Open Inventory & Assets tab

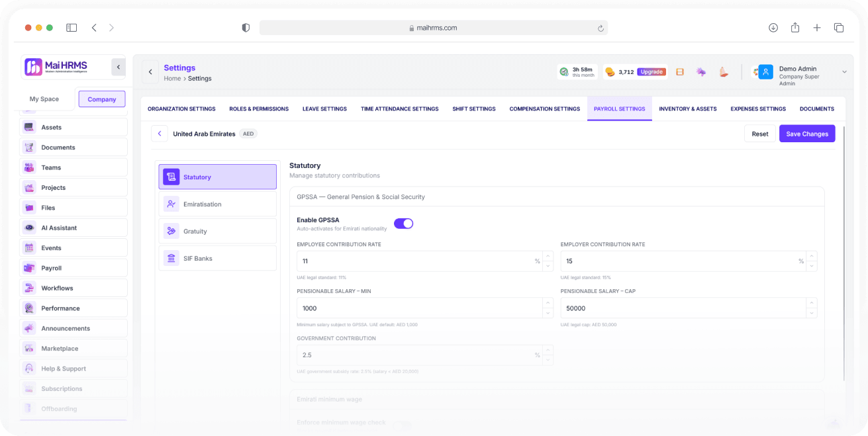point(688,109)
